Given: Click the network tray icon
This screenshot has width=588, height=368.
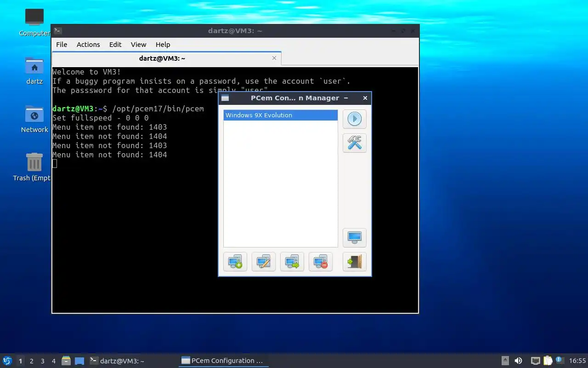Looking at the screenshot, I should point(535,361).
